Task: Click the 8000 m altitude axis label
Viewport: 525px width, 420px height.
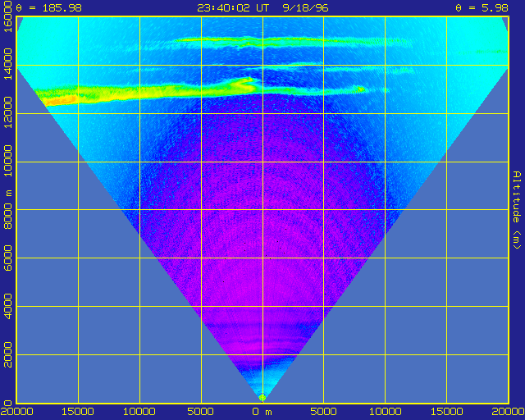Action: (x=7, y=209)
